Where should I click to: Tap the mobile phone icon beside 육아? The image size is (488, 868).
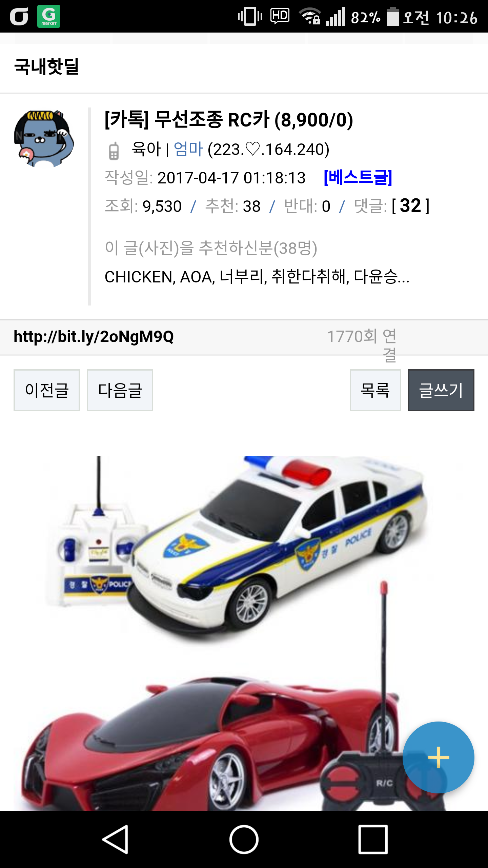click(114, 151)
